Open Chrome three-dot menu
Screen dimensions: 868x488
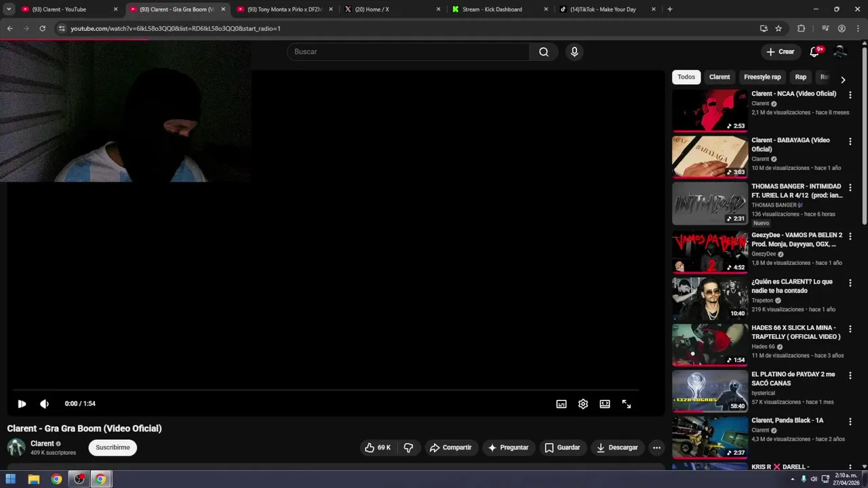click(858, 28)
